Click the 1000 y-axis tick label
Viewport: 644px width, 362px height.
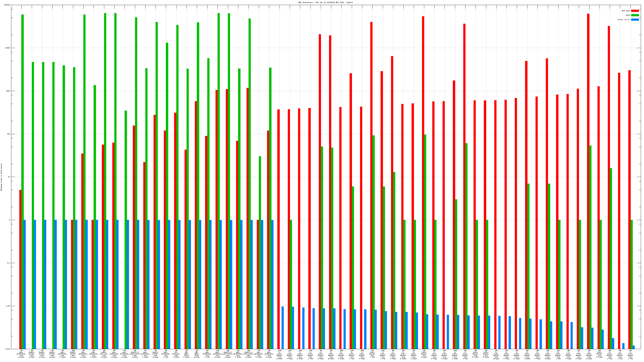click(x=8, y=91)
